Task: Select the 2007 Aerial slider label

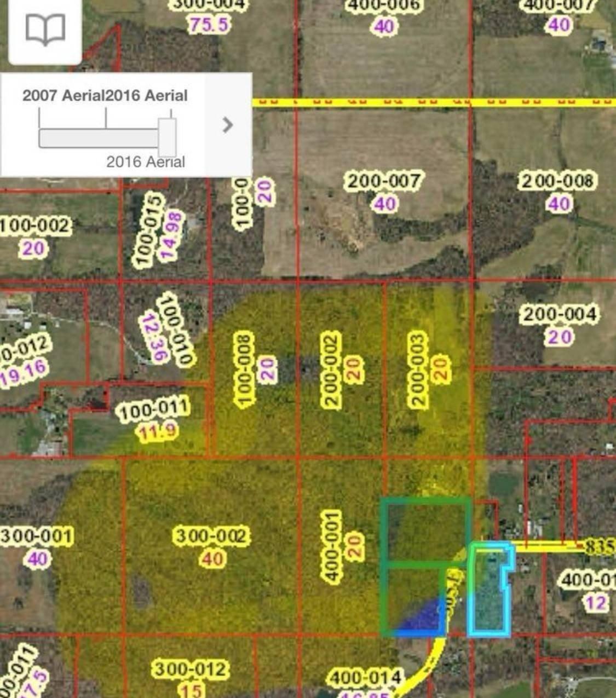Action: point(64,95)
